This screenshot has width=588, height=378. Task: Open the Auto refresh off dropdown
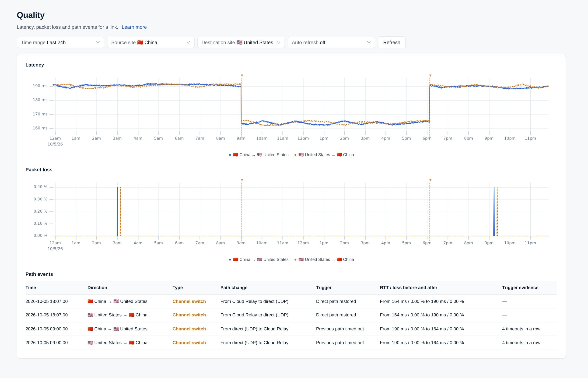pyautogui.click(x=331, y=42)
